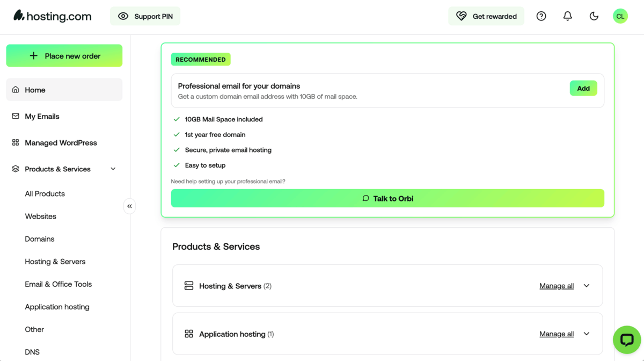
Task: Open My Emails in sidebar
Action: coord(64,116)
